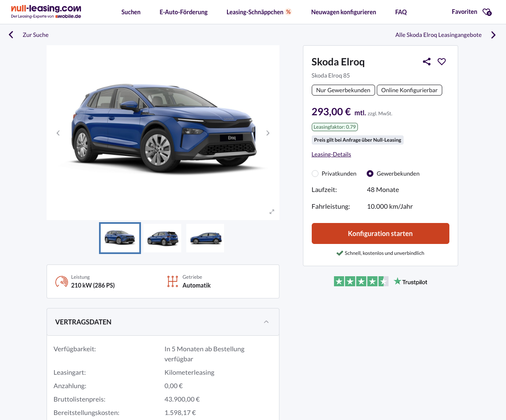
Task: Open the Fahrleistung 10.000 km/Jahr selector
Action: pyautogui.click(x=390, y=207)
